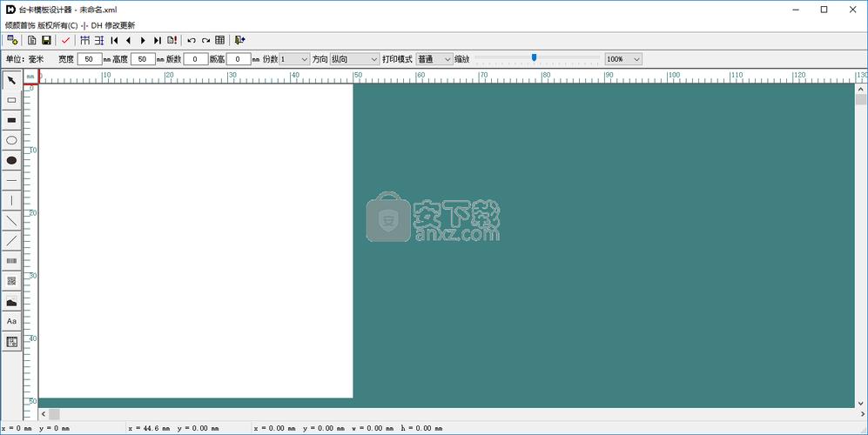Select the arrow pointer tool
Image resolution: width=868 pixels, height=435 pixels.
11,80
